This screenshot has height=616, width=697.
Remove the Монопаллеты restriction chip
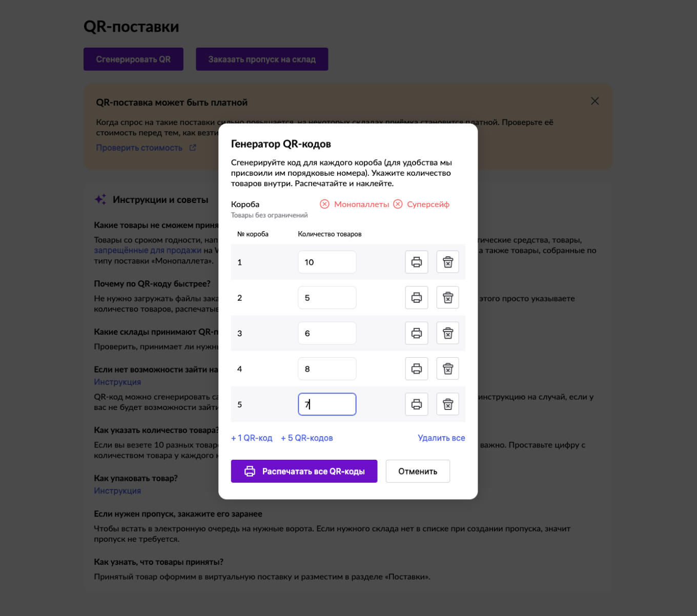point(325,204)
